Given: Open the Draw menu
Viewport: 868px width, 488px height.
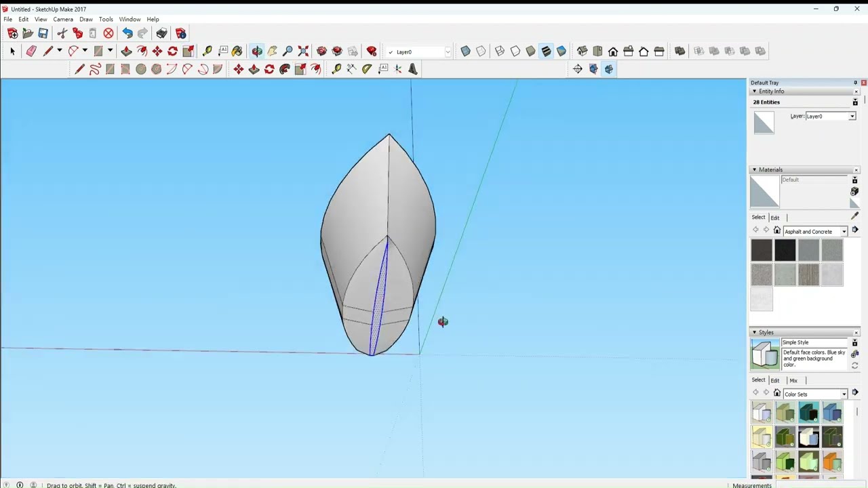Looking at the screenshot, I should pyautogui.click(x=85, y=19).
